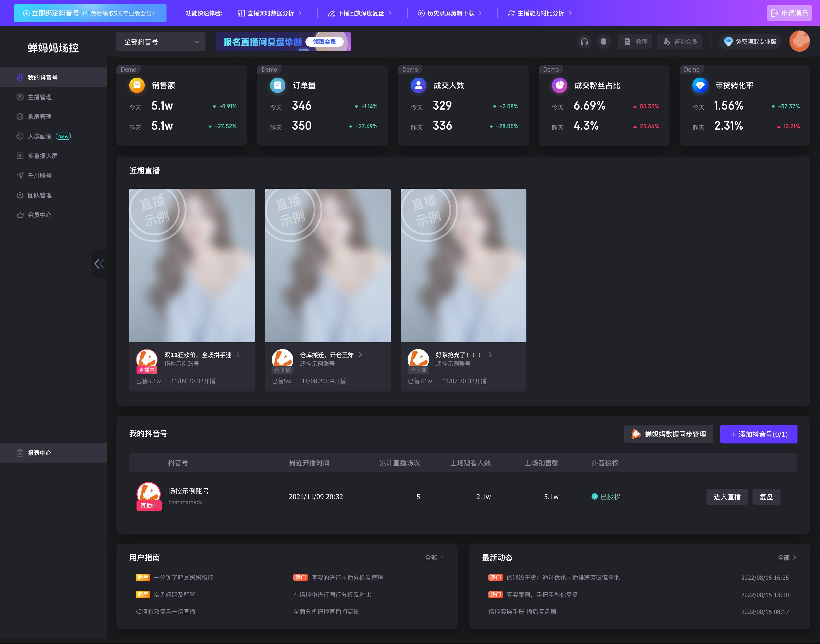Open 一分钟了解蝉妈妈场控 guide link
The width and height of the screenshot is (820, 644).
(x=183, y=578)
